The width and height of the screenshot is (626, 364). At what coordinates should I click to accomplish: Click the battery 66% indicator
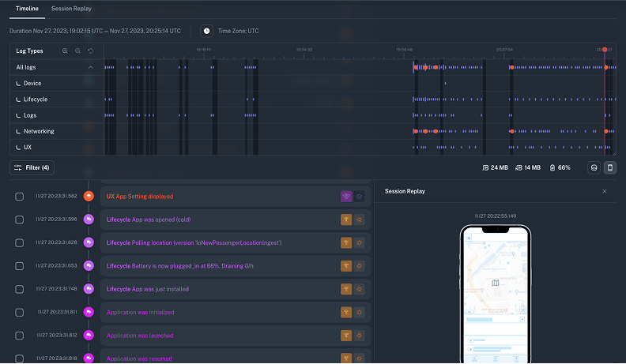pos(560,168)
